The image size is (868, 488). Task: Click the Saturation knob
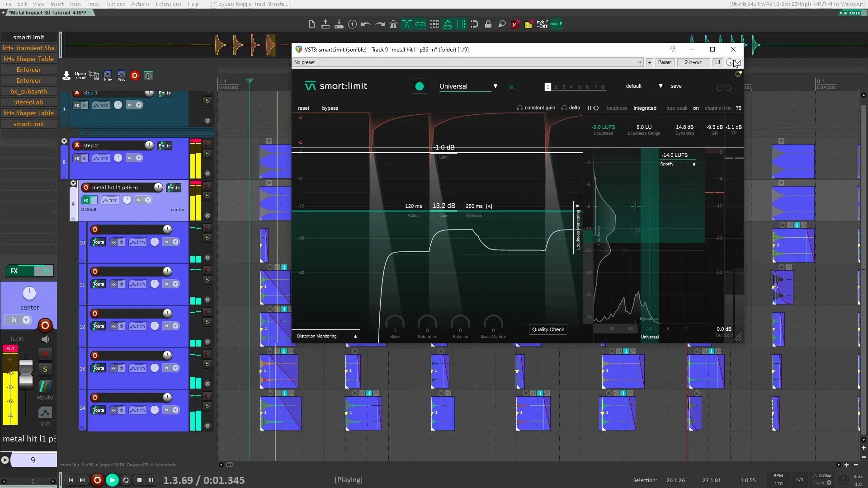[427, 324]
